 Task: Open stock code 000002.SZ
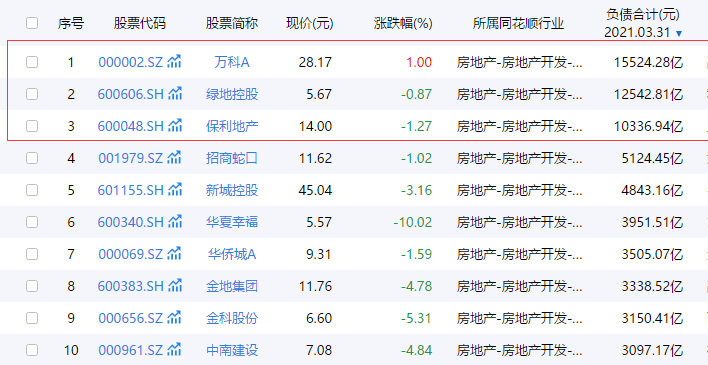[x=130, y=62]
